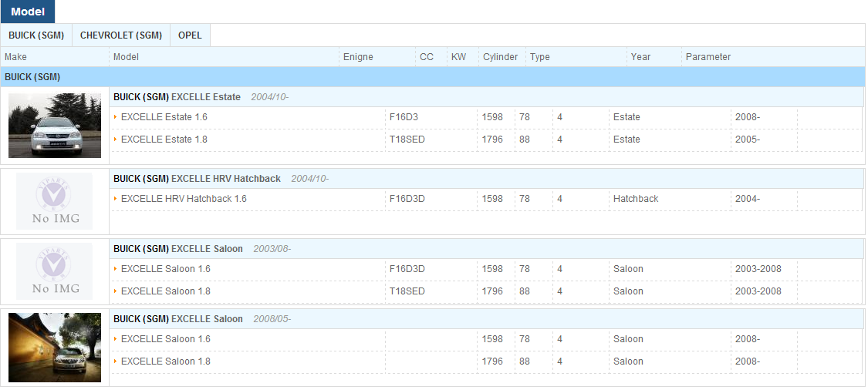Click the 2008 EXCELLE Saloon car photo
The width and height of the screenshot is (868, 390).
click(55, 348)
